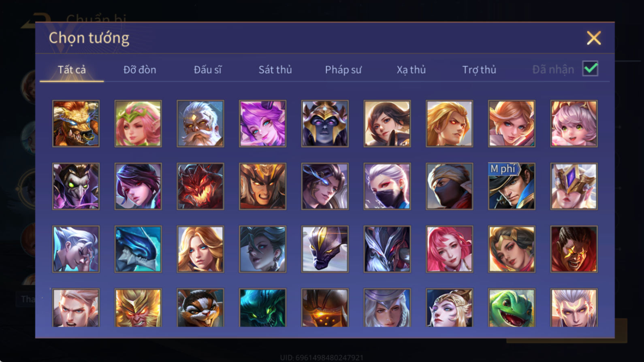The image size is (644, 362).
Task: Close the Chọn tướng dialog
Action: click(x=594, y=38)
